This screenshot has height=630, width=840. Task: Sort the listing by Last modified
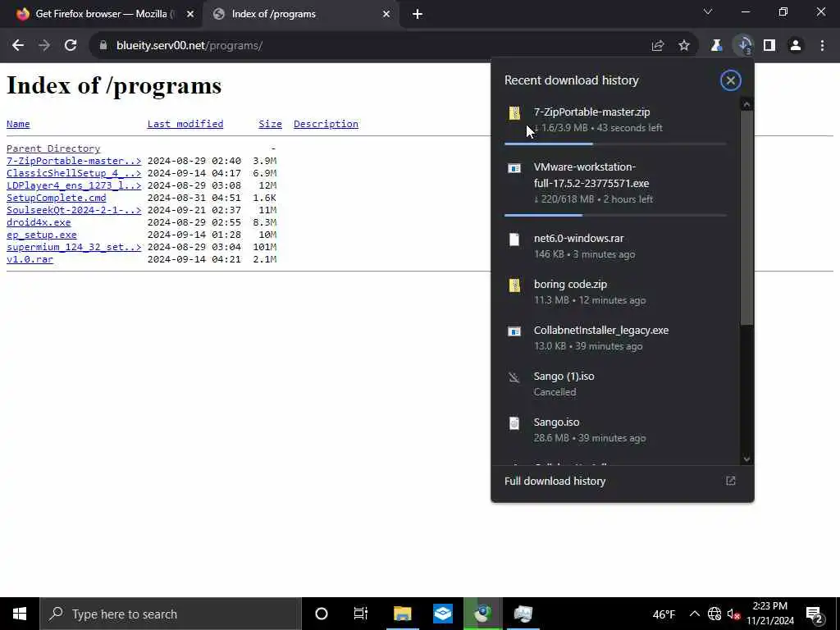(185, 124)
